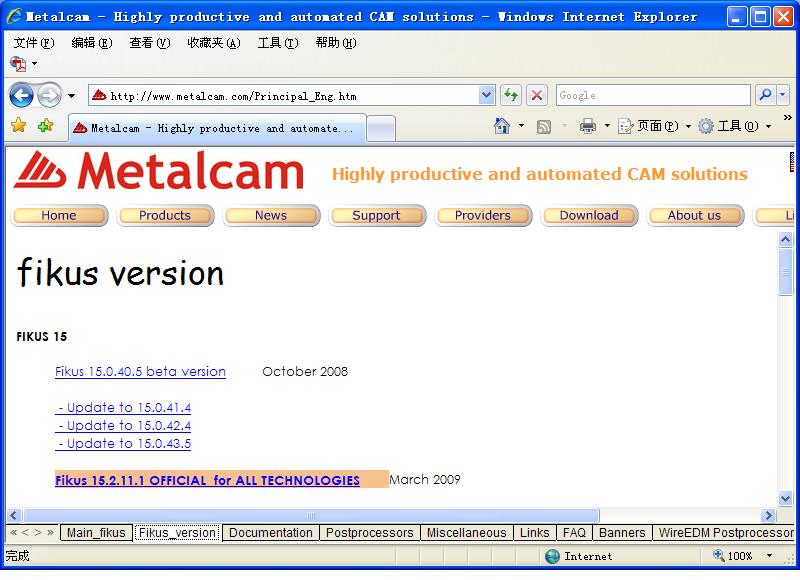
Task: Open the Home icon dropdown arrow
Action: (521, 125)
